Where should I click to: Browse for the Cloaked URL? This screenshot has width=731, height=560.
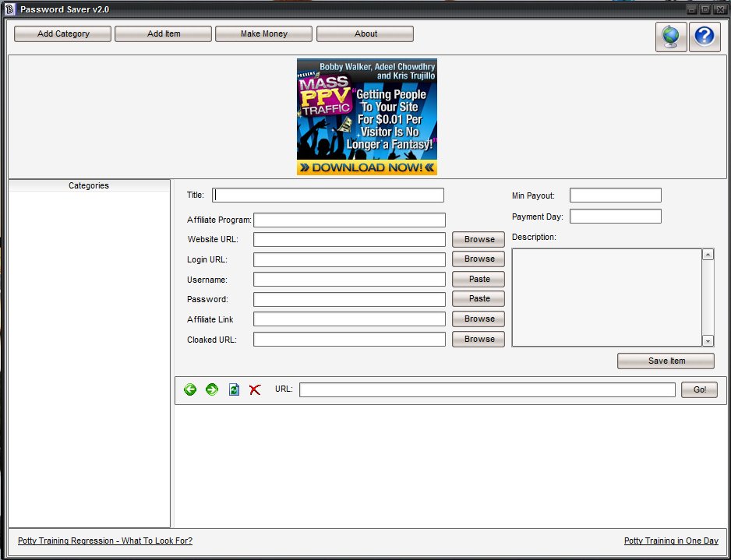pyautogui.click(x=479, y=339)
